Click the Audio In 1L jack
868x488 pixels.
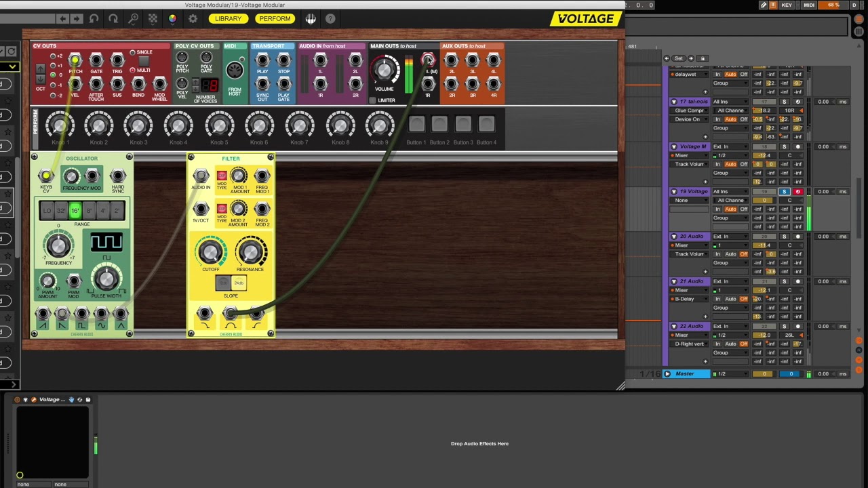click(321, 60)
